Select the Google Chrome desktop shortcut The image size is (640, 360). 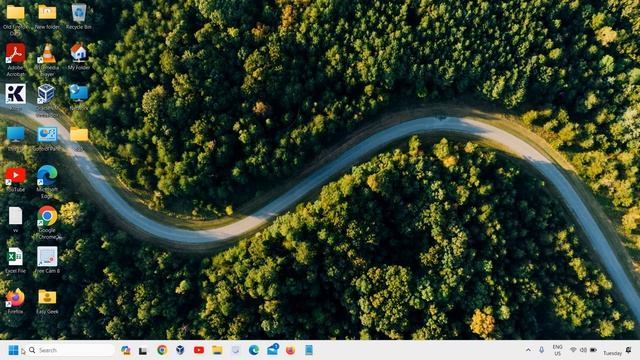point(47,223)
